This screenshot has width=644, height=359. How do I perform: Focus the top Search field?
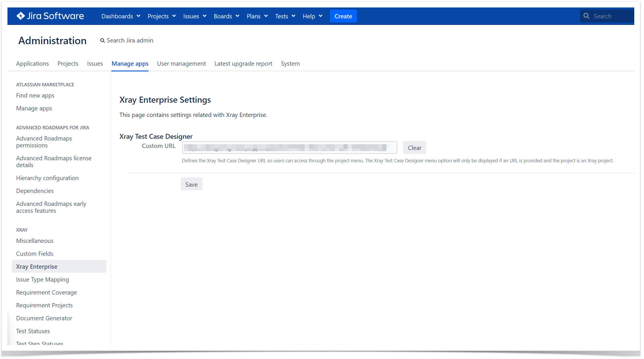pyautogui.click(x=607, y=16)
